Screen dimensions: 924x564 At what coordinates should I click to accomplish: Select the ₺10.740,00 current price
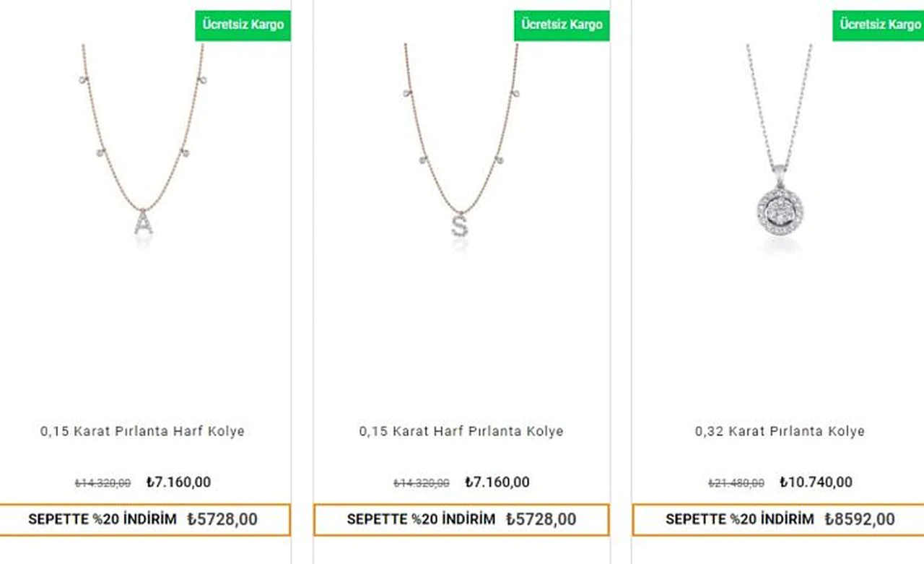coord(816,482)
